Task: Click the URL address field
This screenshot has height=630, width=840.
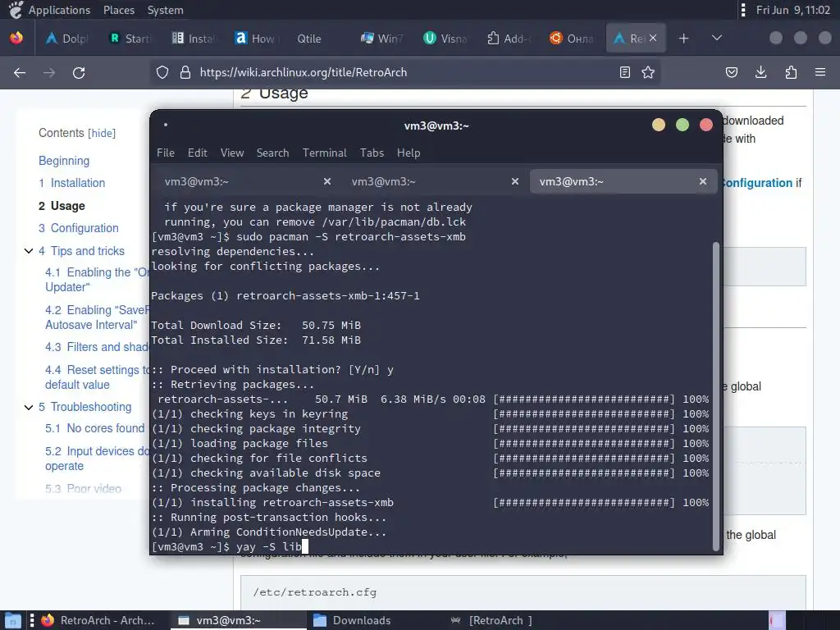Action: tap(405, 72)
